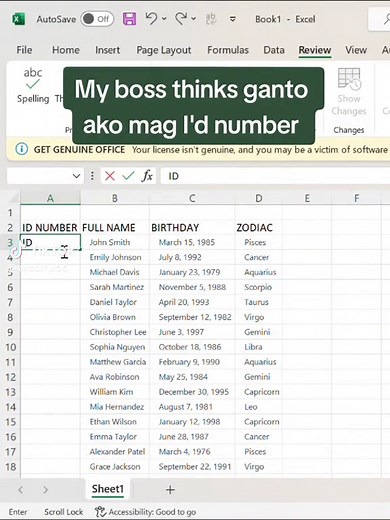The height and width of the screenshot is (520, 390).
Task: Run the Spelling check
Action: [x=33, y=85]
